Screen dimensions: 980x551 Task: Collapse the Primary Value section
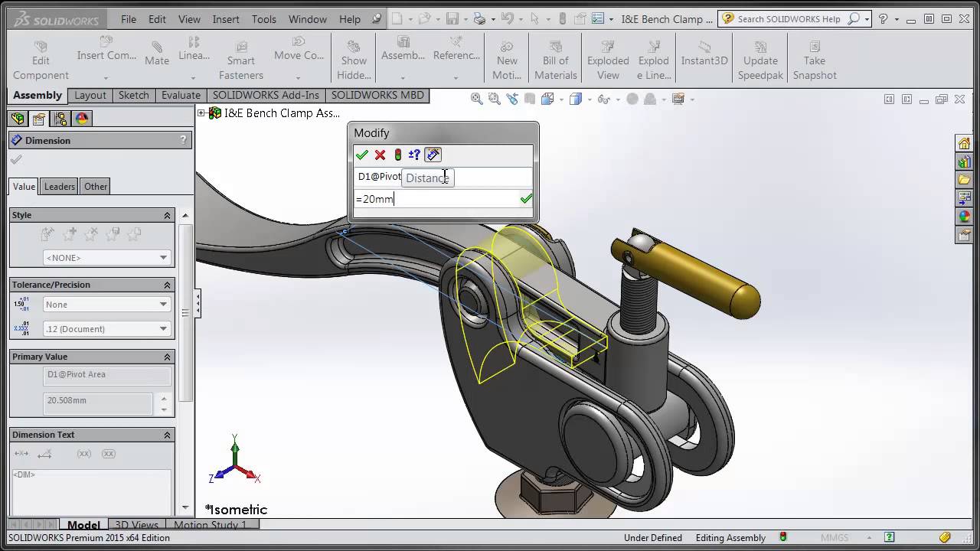tap(167, 357)
